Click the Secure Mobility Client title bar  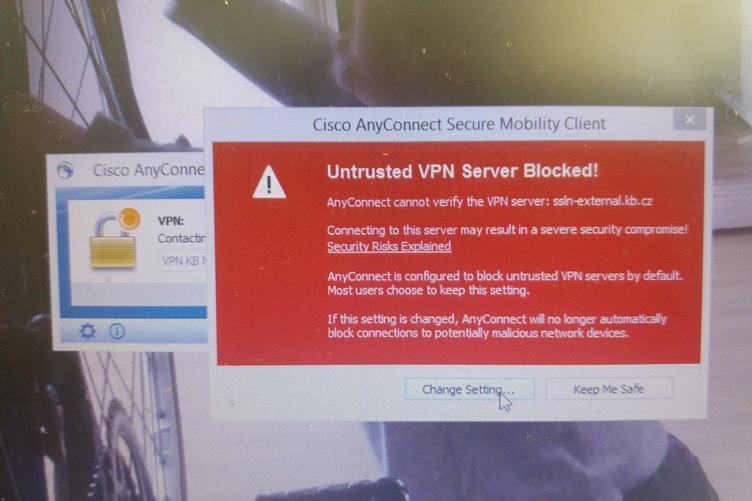click(x=459, y=124)
